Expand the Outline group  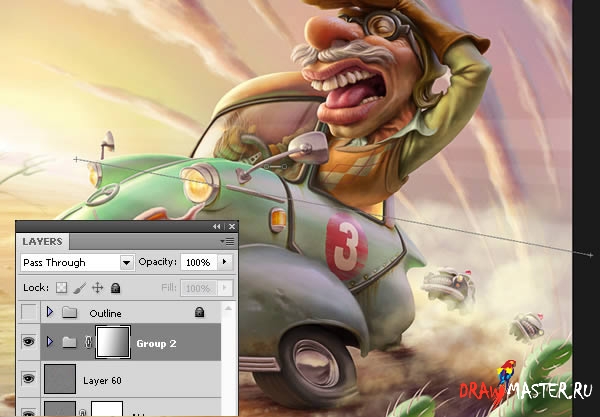[x=50, y=312]
